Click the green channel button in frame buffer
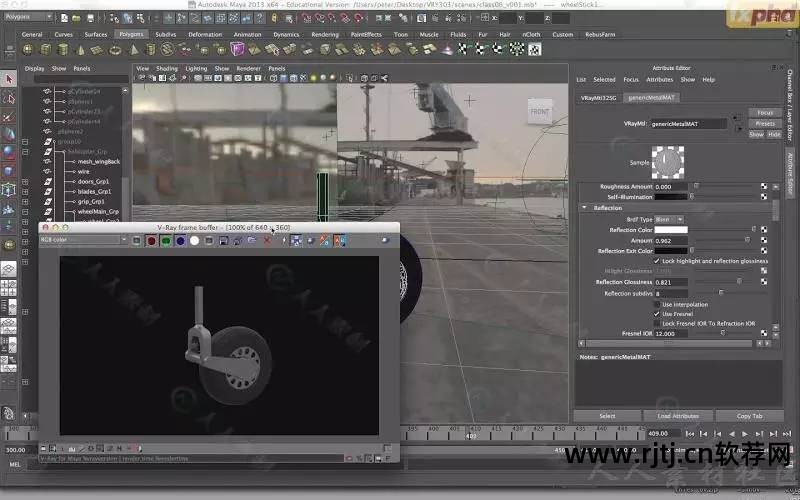The height and width of the screenshot is (500, 800). coord(166,241)
